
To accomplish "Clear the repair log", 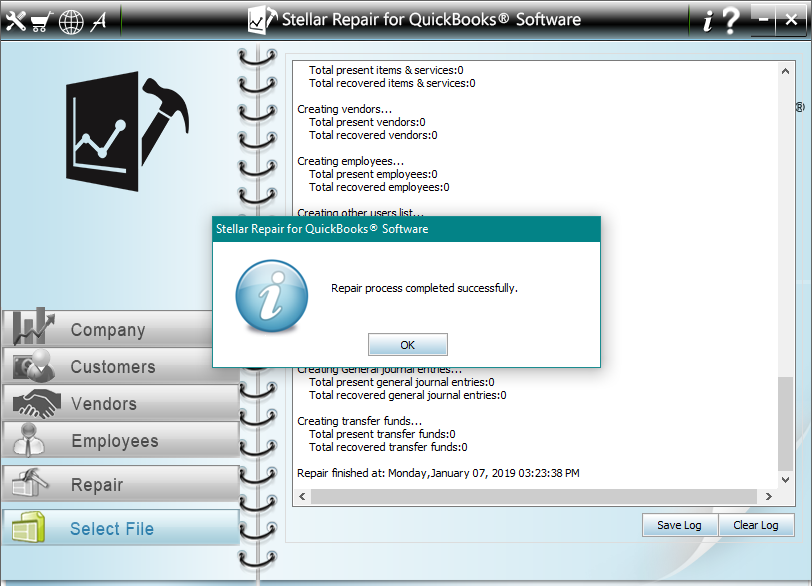I will coord(756,525).
